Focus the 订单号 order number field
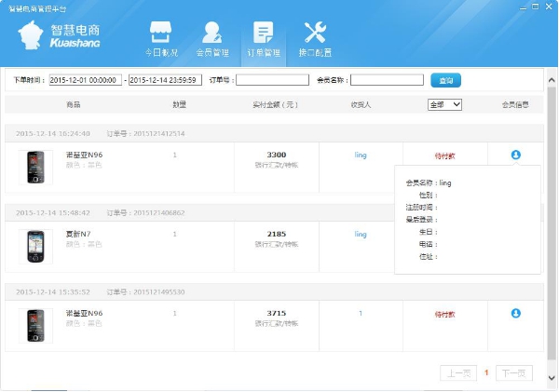This screenshot has height=392, width=559. click(x=272, y=80)
